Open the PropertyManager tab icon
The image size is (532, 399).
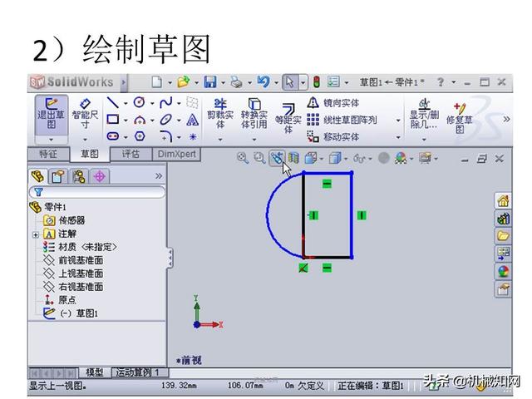(57, 176)
